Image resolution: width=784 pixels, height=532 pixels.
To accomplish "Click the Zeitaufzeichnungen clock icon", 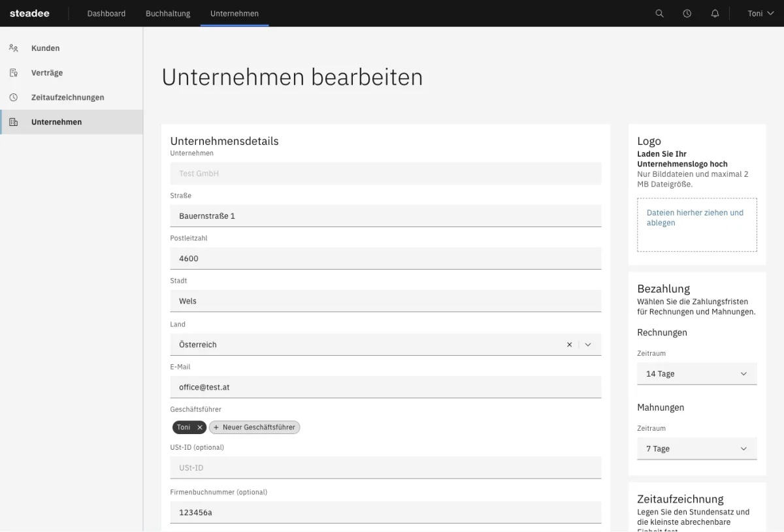I will [x=13, y=97].
